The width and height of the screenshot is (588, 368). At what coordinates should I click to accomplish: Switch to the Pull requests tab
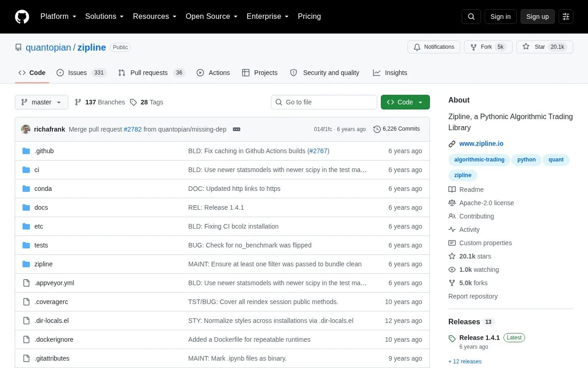tap(151, 73)
